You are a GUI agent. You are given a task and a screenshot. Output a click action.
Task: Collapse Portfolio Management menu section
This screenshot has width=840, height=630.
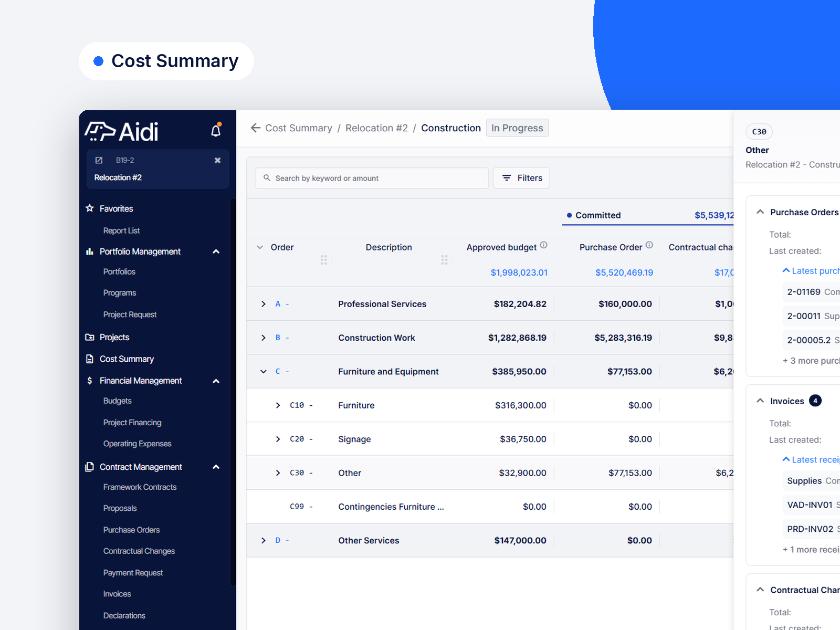(x=216, y=251)
